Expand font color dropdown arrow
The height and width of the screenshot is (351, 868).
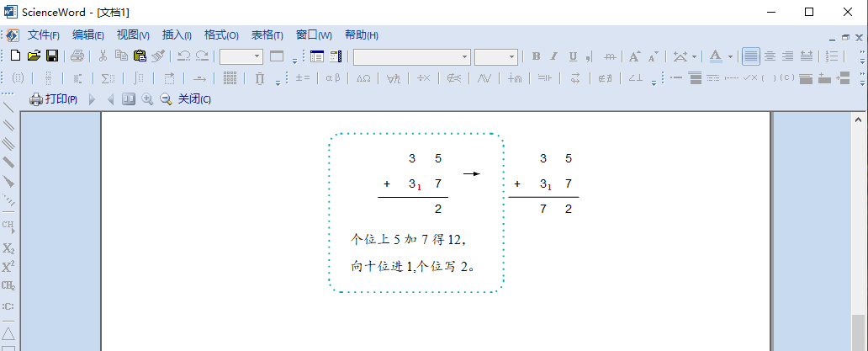(730, 56)
